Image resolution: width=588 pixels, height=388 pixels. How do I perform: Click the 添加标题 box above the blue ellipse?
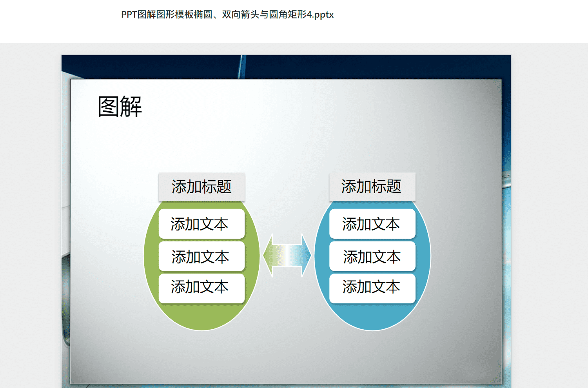[x=372, y=187]
